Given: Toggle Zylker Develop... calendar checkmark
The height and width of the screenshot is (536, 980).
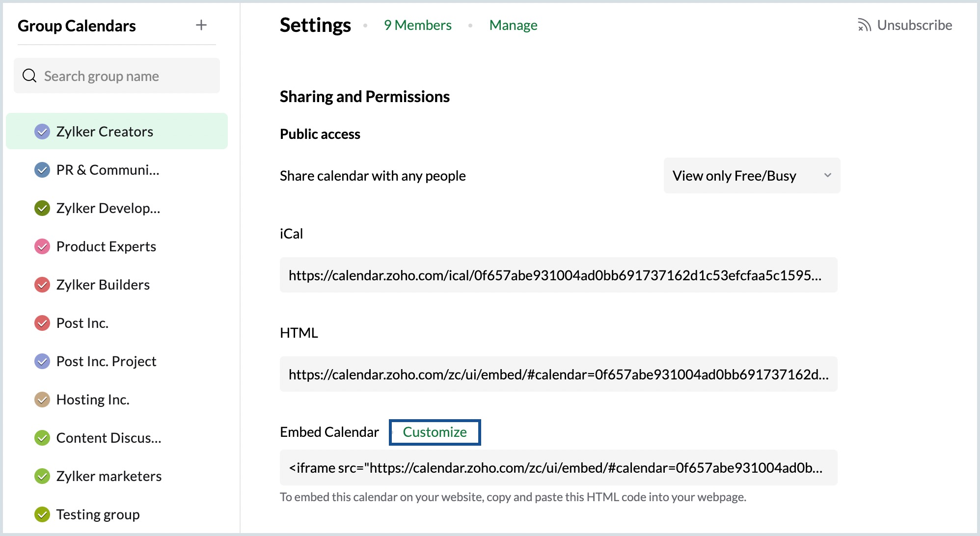Looking at the screenshot, I should click(x=42, y=208).
